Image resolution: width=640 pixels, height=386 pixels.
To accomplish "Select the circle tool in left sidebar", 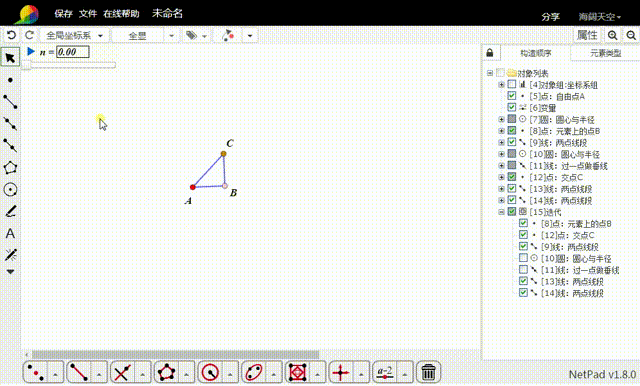I will point(10,189).
